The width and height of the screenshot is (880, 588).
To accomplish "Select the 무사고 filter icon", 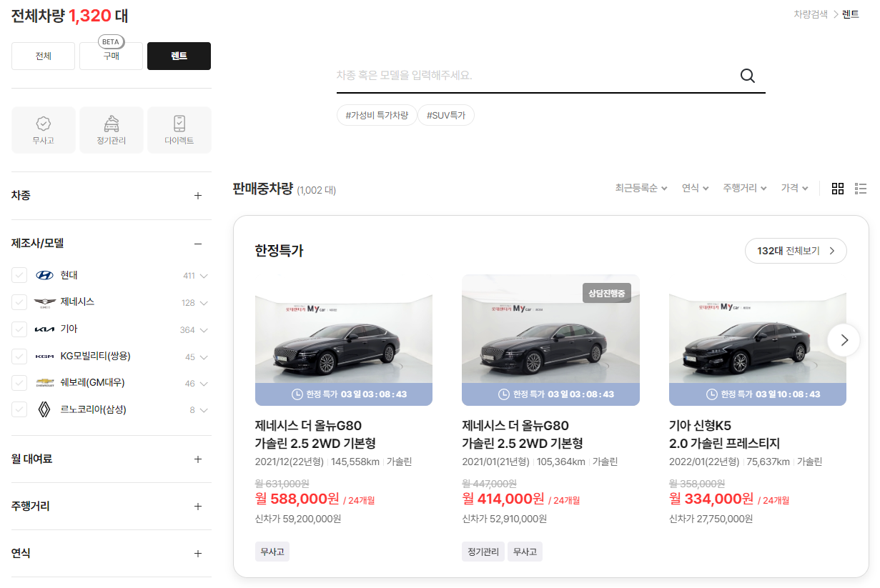I will click(x=43, y=130).
